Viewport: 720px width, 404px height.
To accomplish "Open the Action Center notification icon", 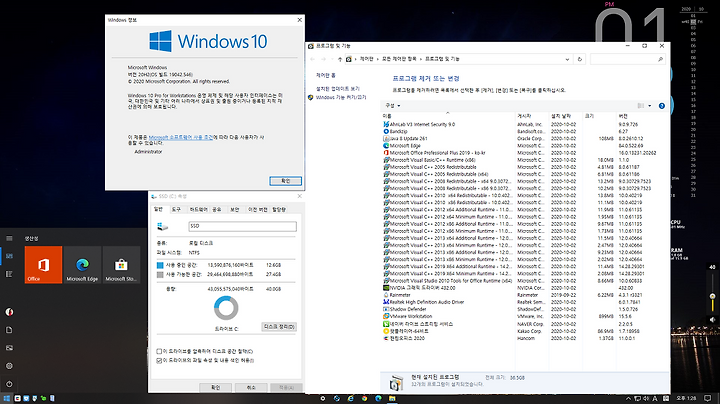I will tap(708, 398).
